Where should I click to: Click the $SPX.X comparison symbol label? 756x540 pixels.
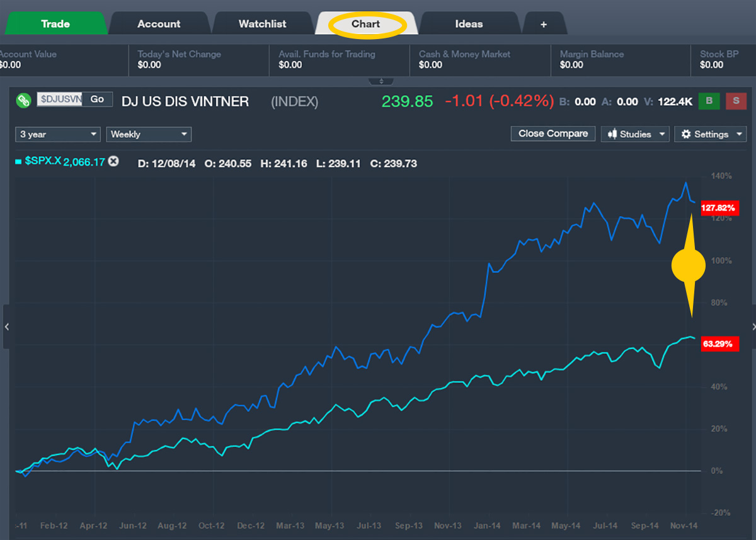[43, 161]
